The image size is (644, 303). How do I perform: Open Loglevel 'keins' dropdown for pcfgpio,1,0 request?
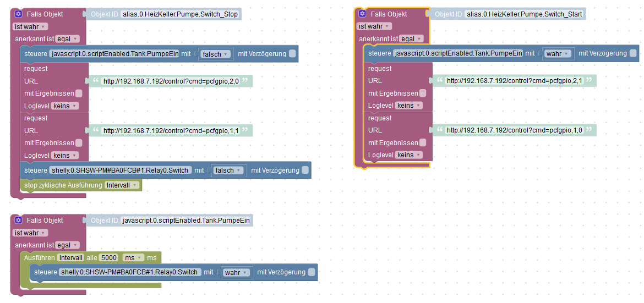click(408, 155)
